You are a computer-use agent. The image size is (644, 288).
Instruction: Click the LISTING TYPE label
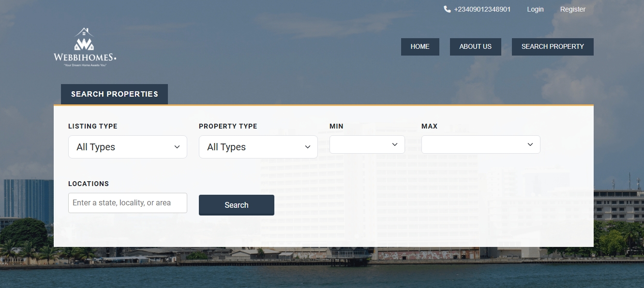click(93, 126)
